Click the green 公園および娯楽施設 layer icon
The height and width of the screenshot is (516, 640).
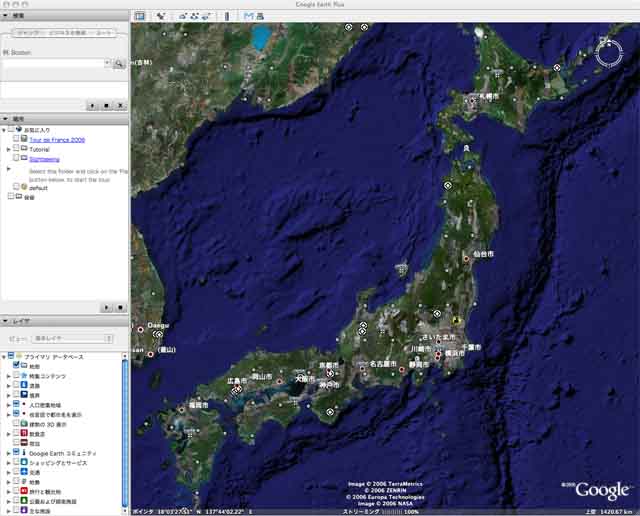(x=24, y=500)
